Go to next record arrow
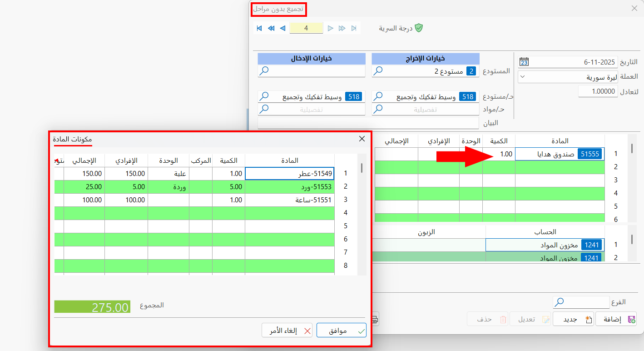The width and height of the screenshot is (644, 351). pos(331,28)
